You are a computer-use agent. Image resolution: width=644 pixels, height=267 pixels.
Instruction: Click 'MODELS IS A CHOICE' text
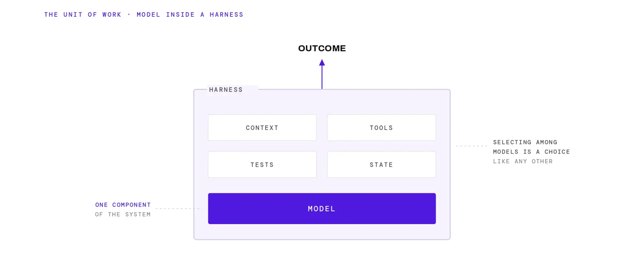[532, 152]
